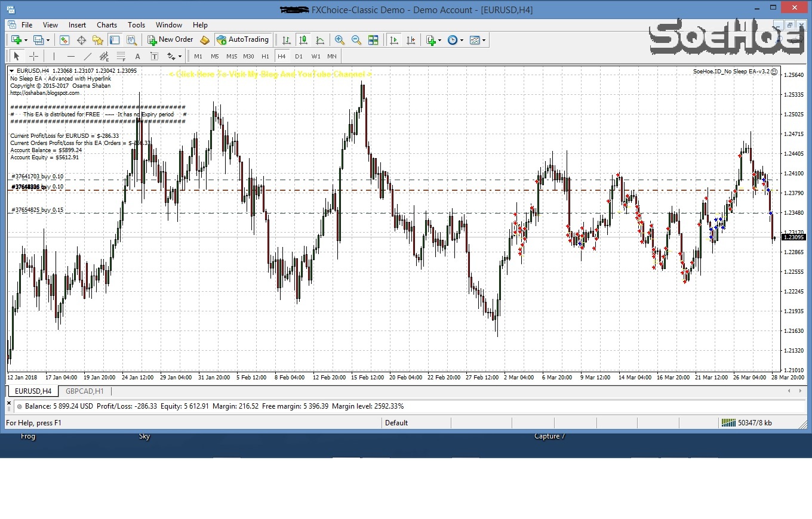The image size is (812, 519).
Task: Switch chart to candlesticks mode
Action: pyautogui.click(x=303, y=40)
